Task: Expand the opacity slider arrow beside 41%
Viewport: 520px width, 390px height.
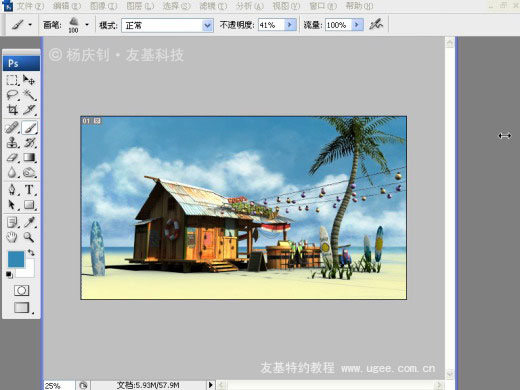Action: (290, 25)
